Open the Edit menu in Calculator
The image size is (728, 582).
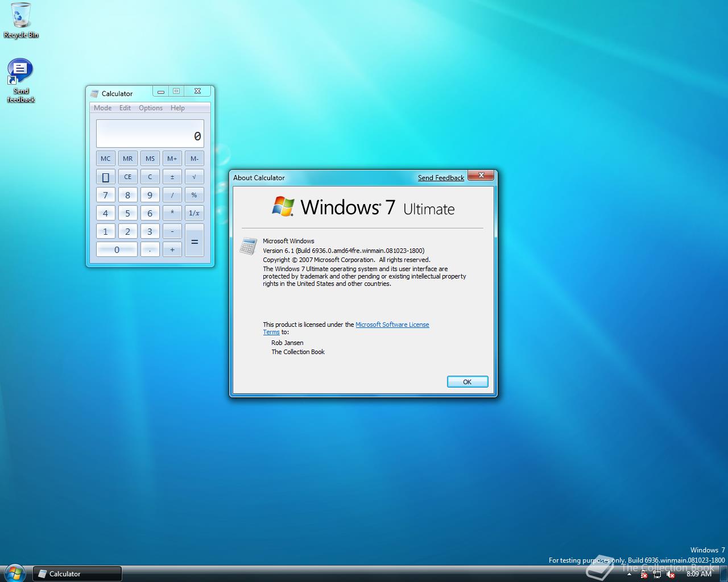coord(125,108)
